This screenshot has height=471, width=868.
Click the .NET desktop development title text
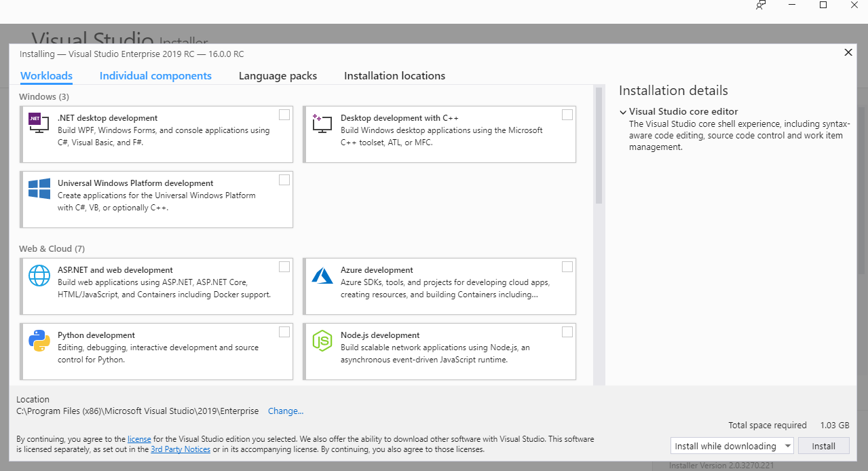click(x=107, y=118)
